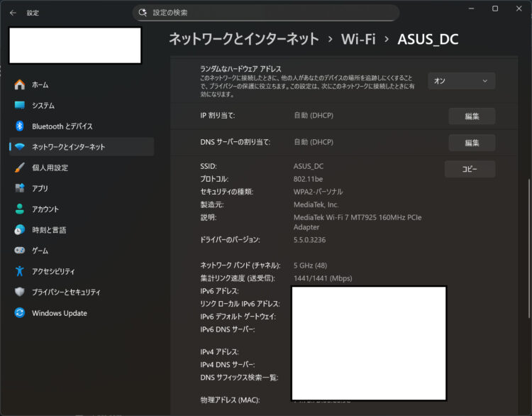Click the protocol value 802.11be

[308, 179]
